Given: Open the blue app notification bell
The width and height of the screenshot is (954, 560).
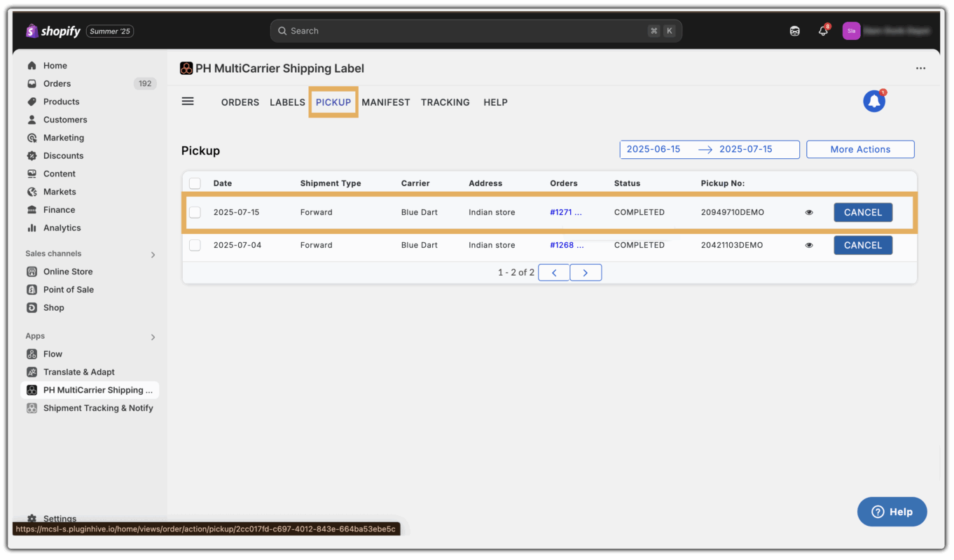Looking at the screenshot, I should click(x=874, y=101).
